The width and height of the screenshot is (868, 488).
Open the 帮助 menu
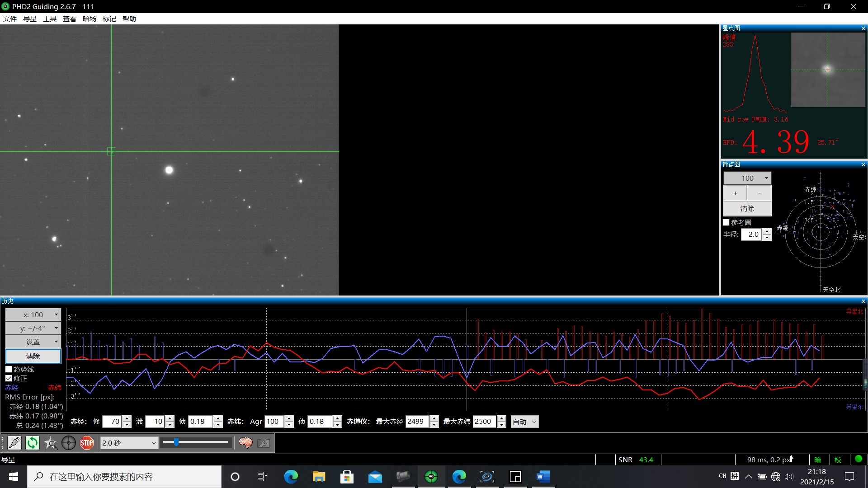pyautogui.click(x=129, y=19)
